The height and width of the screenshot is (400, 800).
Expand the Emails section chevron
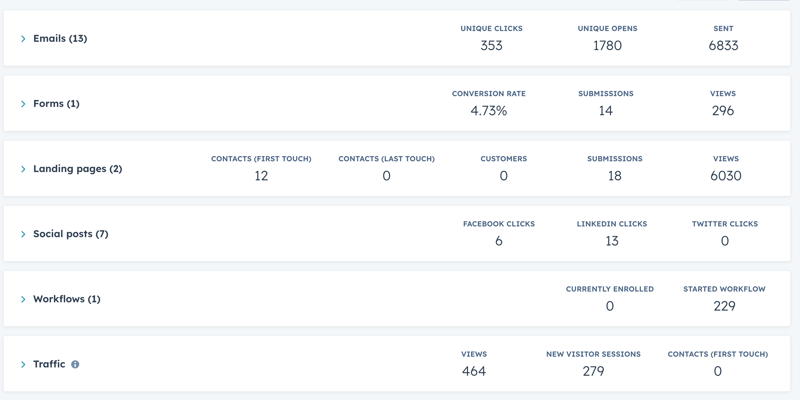tap(23, 39)
